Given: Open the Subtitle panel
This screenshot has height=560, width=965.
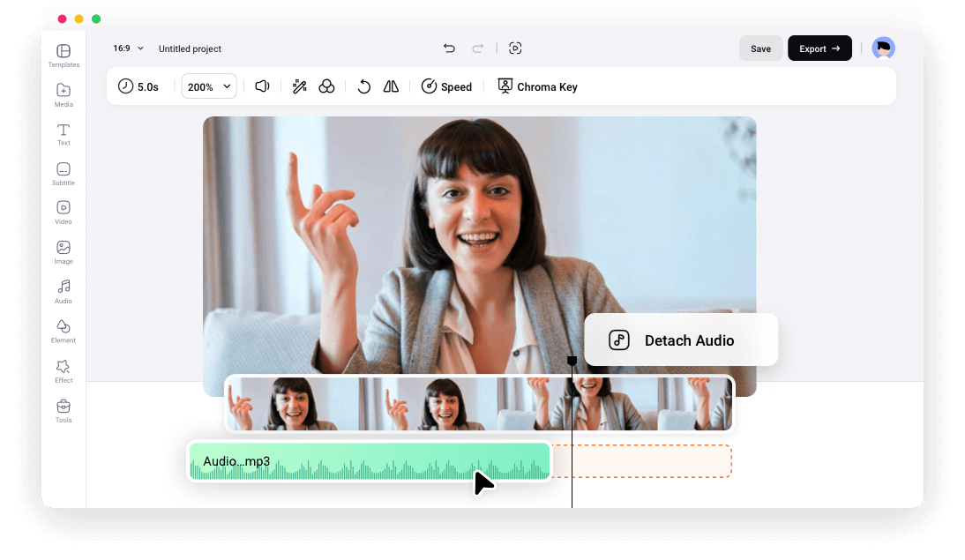Looking at the screenshot, I should (64, 174).
